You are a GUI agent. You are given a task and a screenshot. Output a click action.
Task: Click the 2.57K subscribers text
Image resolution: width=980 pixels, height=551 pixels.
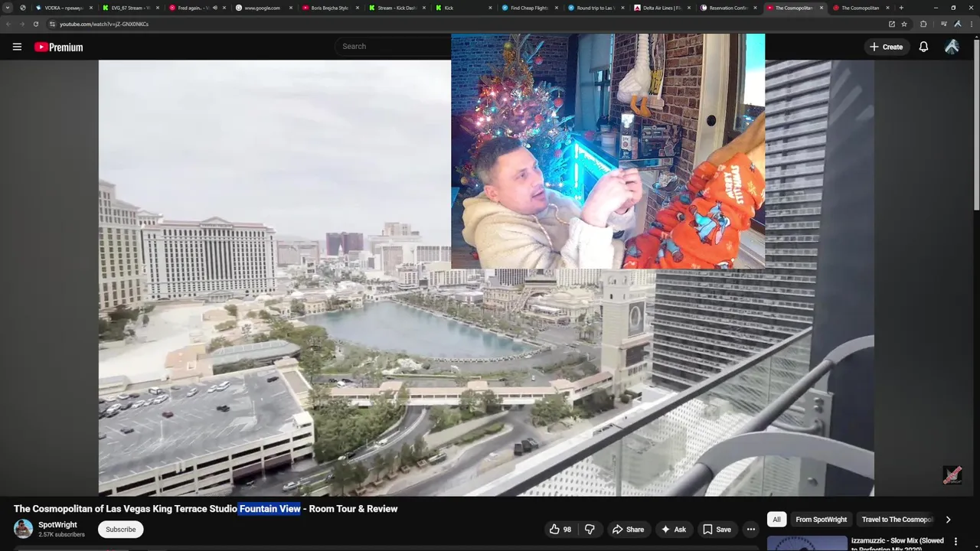(x=61, y=534)
